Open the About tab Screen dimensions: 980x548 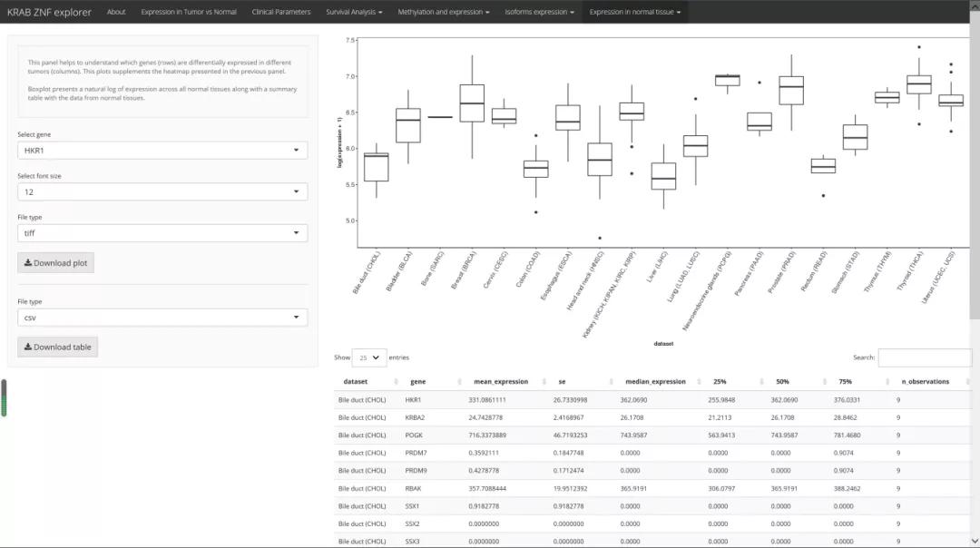coord(116,12)
